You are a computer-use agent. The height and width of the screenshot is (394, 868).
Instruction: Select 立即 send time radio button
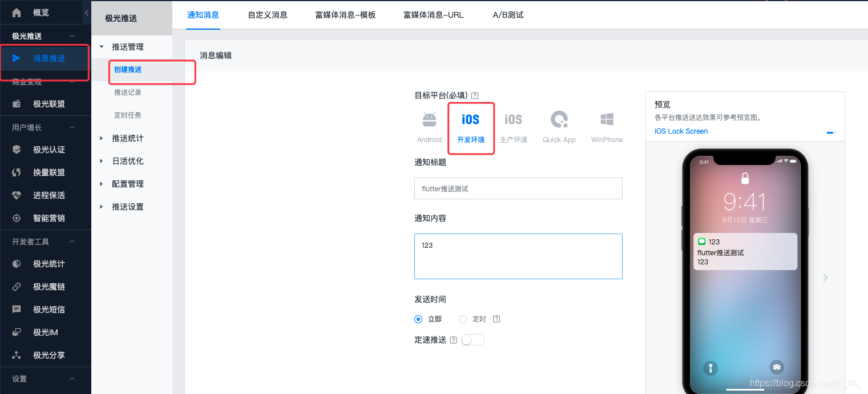[x=418, y=319]
